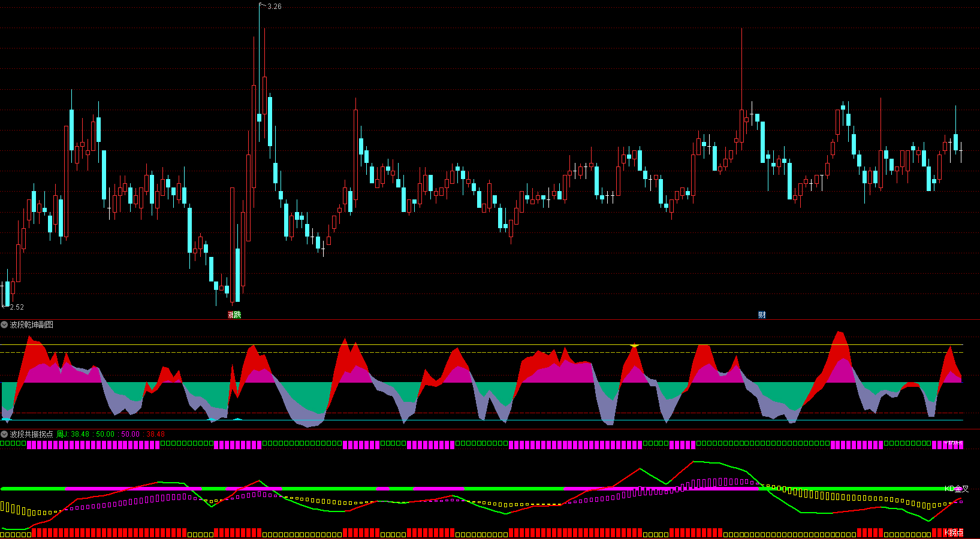The width and height of the screenshot is (980, 539).
Task: Select the 2.52 lowest price label
Action: (17, 307)
